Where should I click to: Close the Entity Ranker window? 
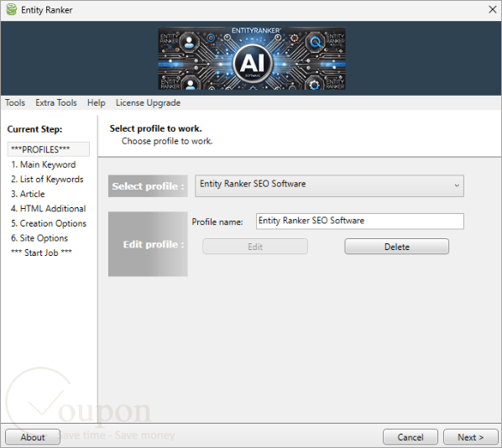(x=493, y=9)
